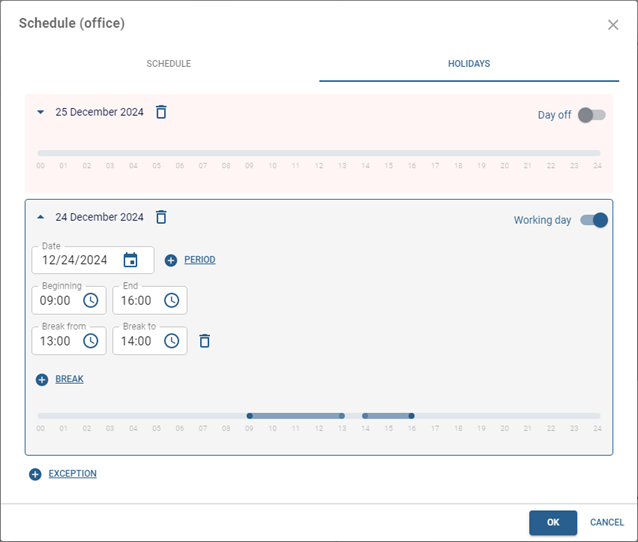This screenshot has width=638, height=542.
Task: Toggle Day off switch for 25 December
Action: point(591,115)
